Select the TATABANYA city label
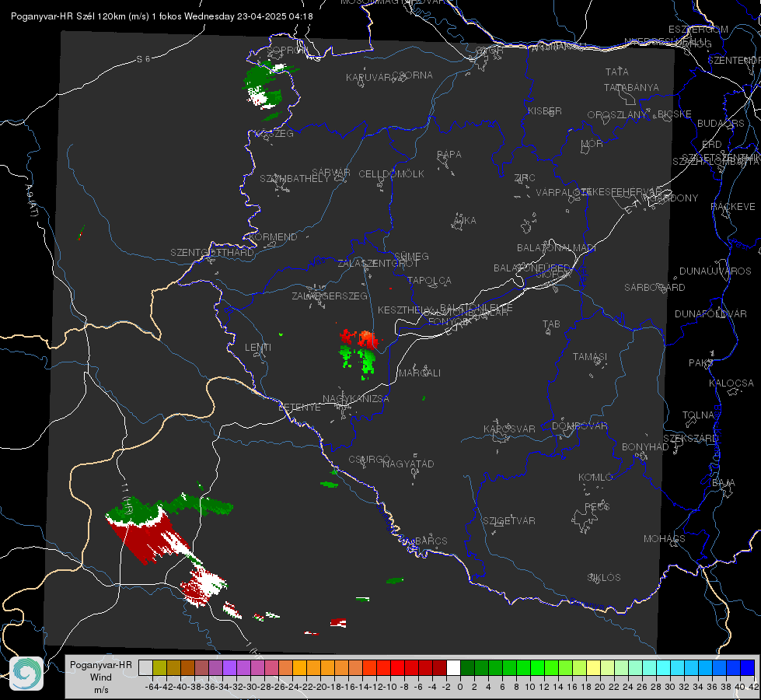 point(631,87)
